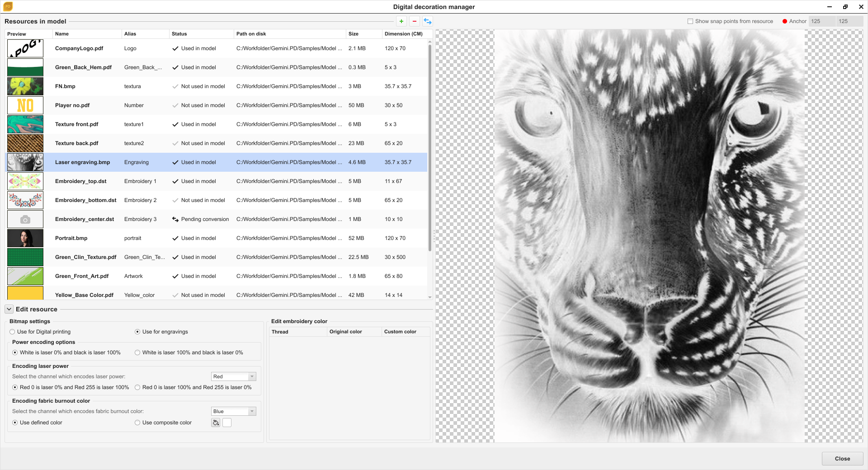Click the blue replace resource arrows icon
Image resolution: width=868 pixels, height=470 pixels.
(x=428, y=21)
